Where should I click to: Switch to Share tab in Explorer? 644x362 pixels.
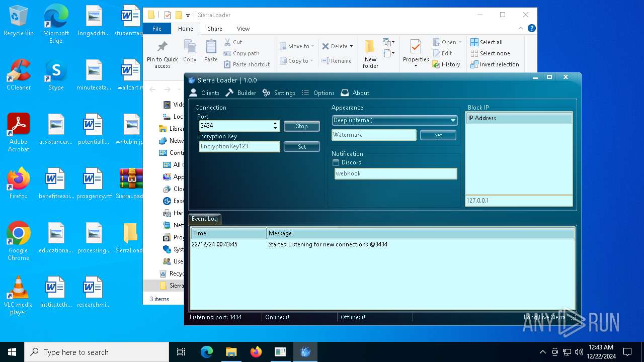215,29
